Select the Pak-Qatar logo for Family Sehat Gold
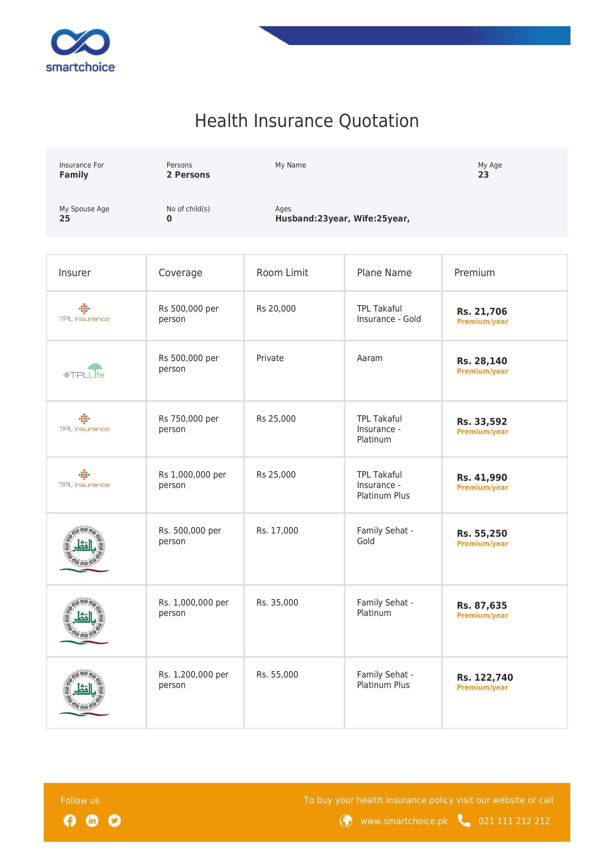Image resolution: width=614 pixels, height=868 pixels. pyautogui.click(x=84, y=549)
